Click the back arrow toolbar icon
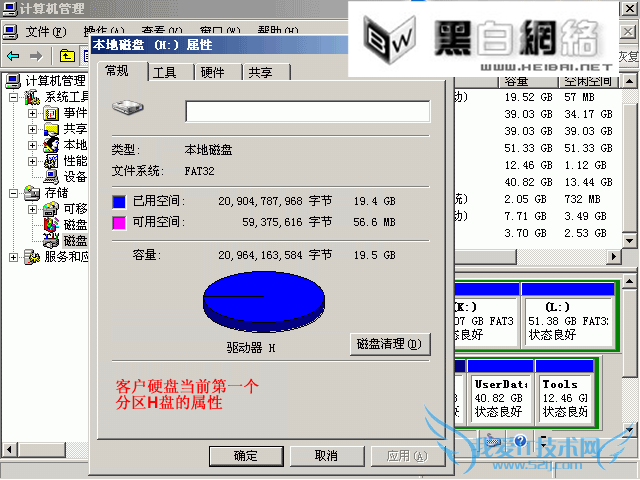This screenshot has height=480, width=640. click(13, 56)
